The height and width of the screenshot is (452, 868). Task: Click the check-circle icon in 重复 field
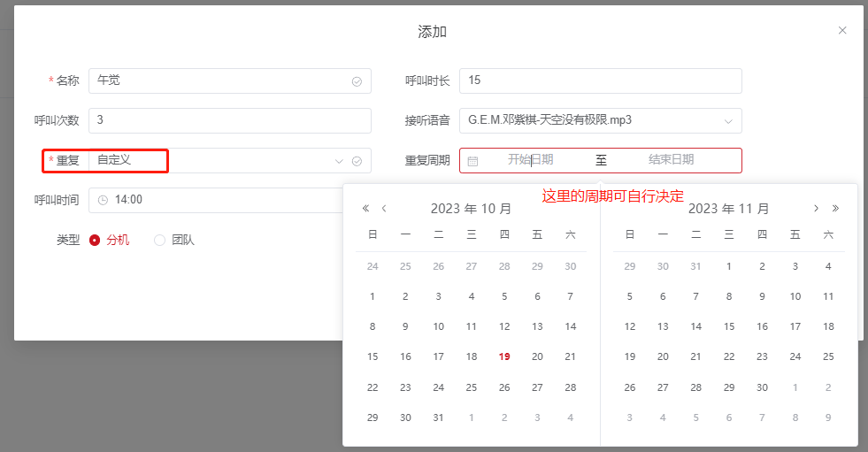[357, 161]
